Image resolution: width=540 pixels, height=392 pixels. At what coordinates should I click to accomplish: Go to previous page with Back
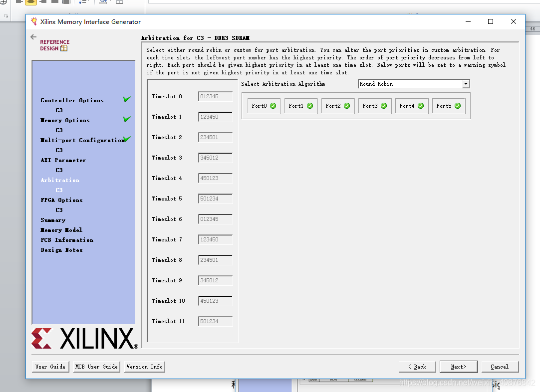coord(417,367)
